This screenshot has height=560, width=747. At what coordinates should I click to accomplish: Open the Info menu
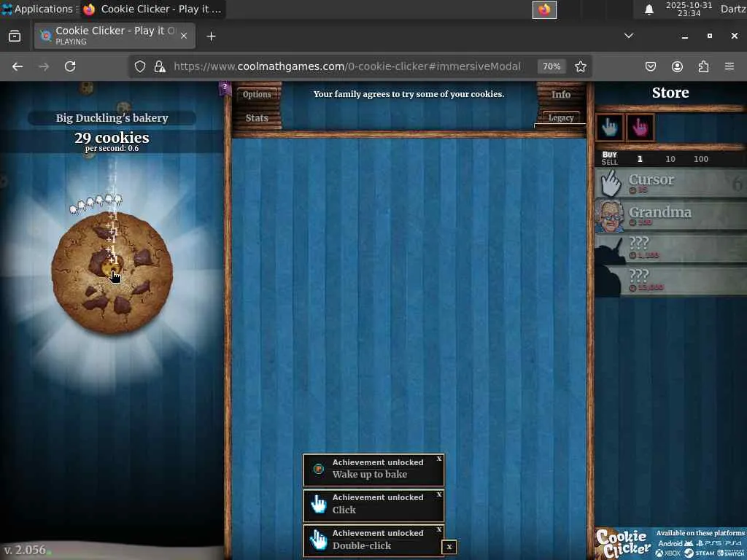(x=561, y=94)
